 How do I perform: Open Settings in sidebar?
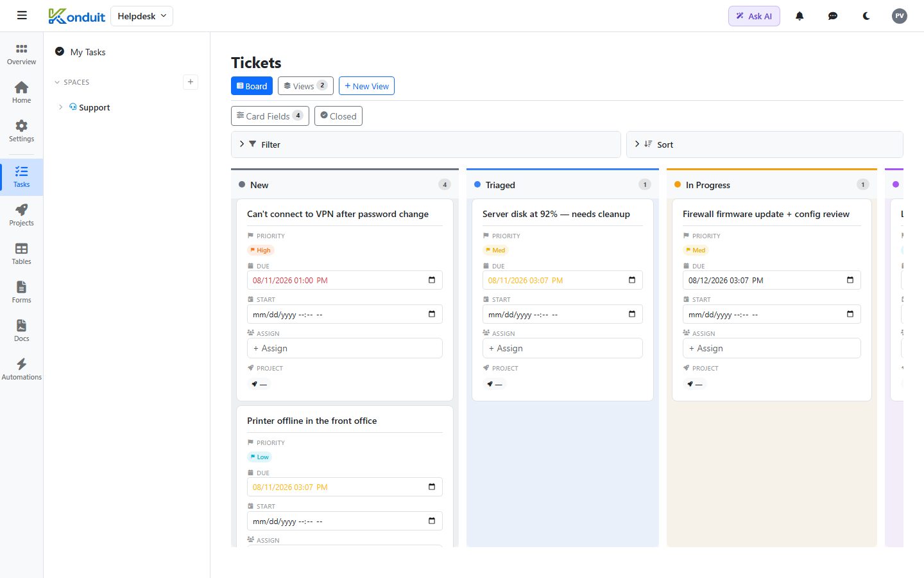click(22, 132)
